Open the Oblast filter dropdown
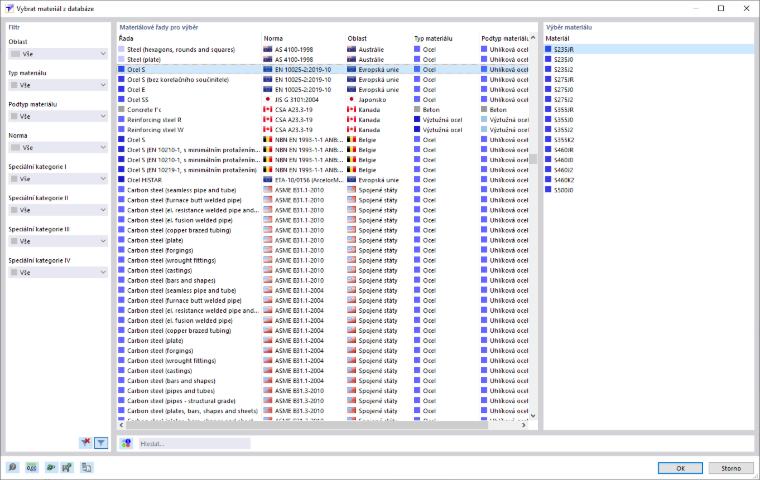Image resolution: width=760 pixels, height=480 pixels. pos(58,54)
